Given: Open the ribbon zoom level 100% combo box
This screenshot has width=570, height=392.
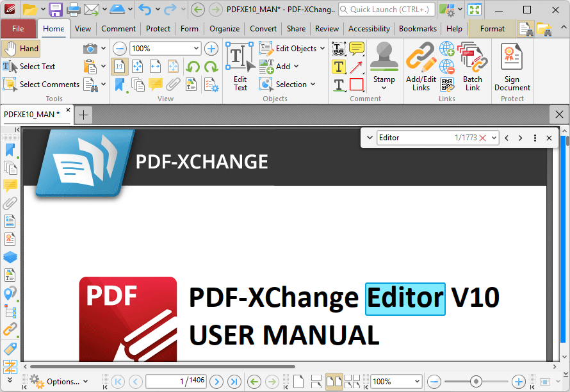Looking at the screenshot, I should pyautogui.click(x=165, y=49).
